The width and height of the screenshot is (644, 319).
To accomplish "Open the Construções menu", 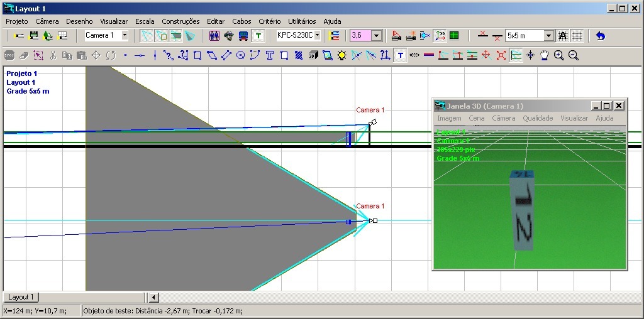I will [x=180, y=21].
